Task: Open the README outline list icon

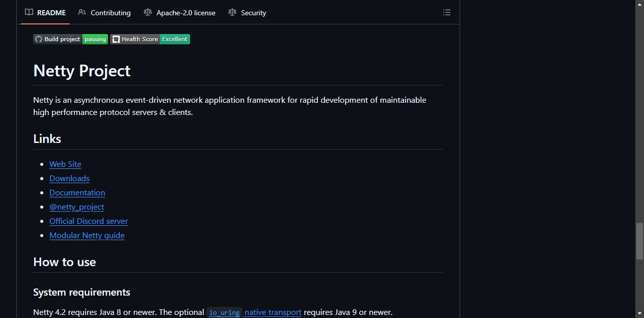Action: click(x=447, y=12)
